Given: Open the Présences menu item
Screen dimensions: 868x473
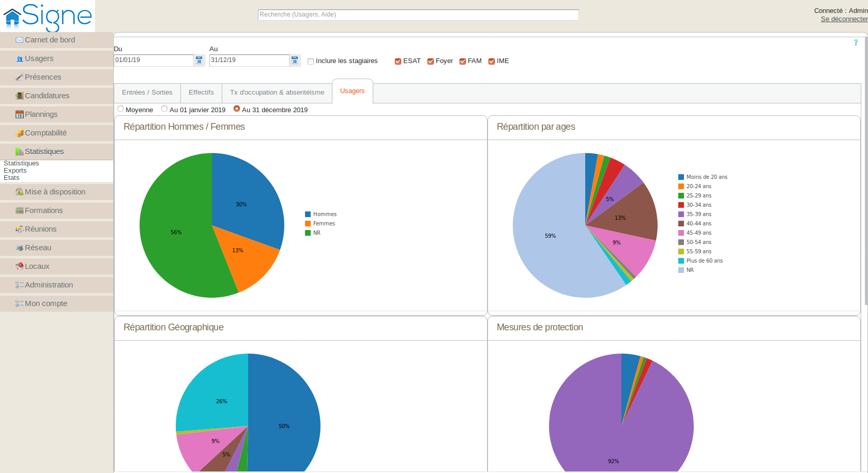Looking at the screenshot, I should [x=56, y=77].
